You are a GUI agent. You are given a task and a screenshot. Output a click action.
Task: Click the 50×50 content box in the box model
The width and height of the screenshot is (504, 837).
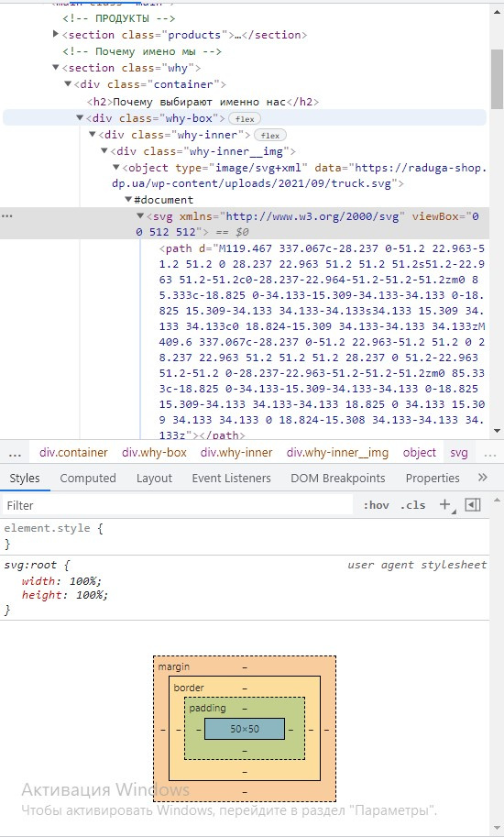[x=245, y=729]
